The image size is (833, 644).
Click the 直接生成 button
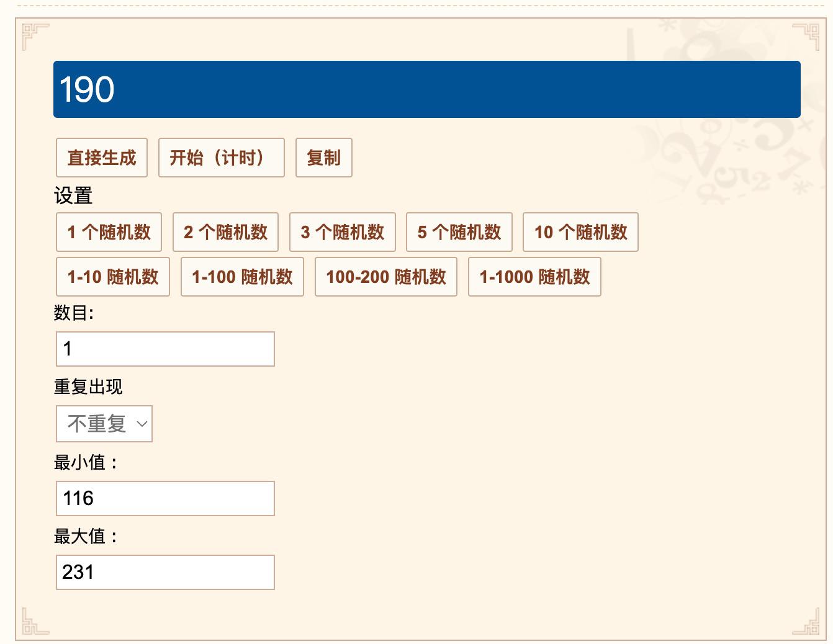(102, 158)
